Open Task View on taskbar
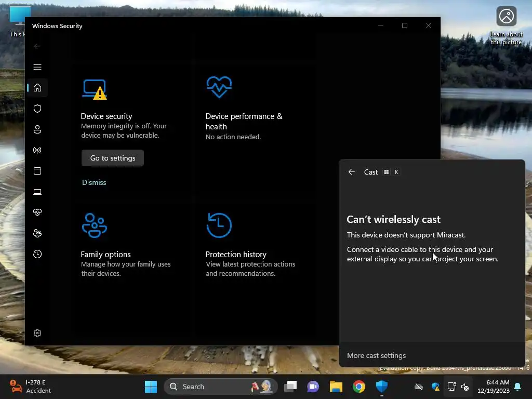 (x=290, y=387)
